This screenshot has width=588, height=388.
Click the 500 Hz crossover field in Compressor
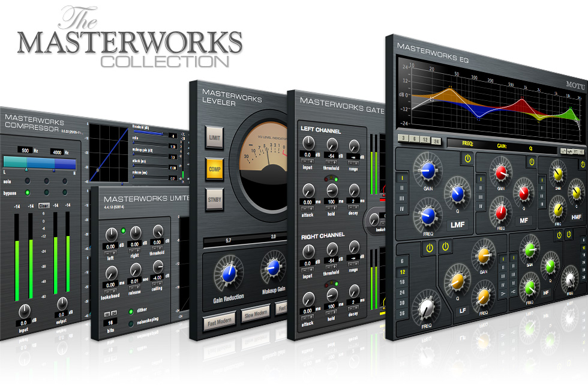(25, 150)
